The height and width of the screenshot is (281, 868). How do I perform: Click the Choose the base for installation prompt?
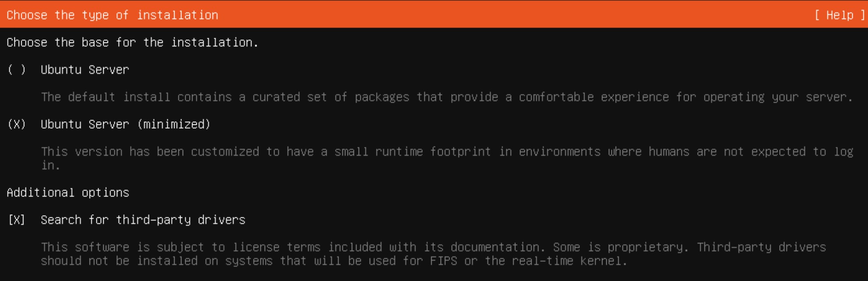click(x=132, y=42)
